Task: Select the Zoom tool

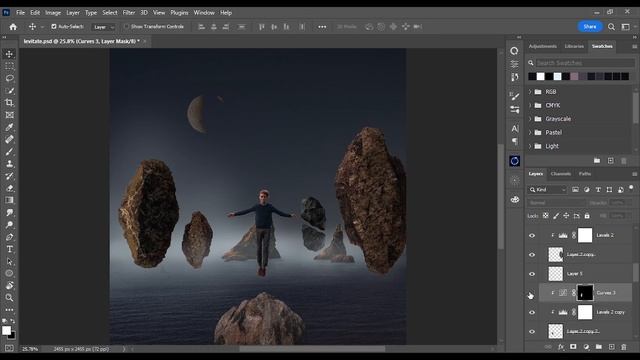Action: (x=9, y=298)
